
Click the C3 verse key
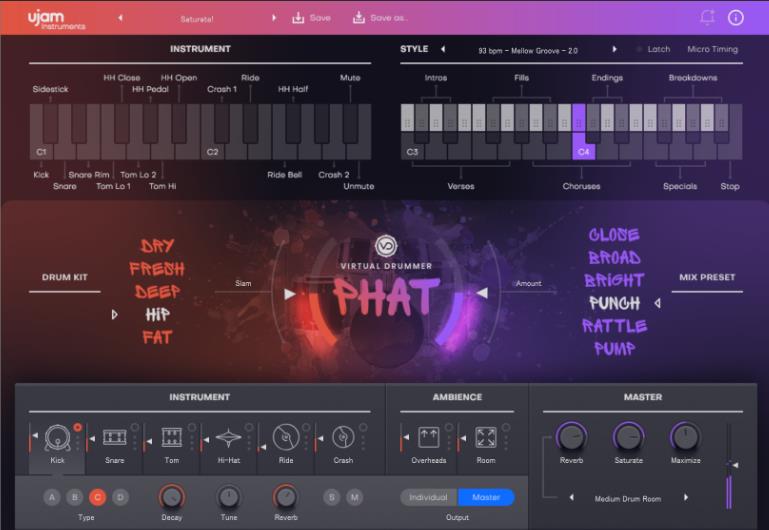pos(412,151)
